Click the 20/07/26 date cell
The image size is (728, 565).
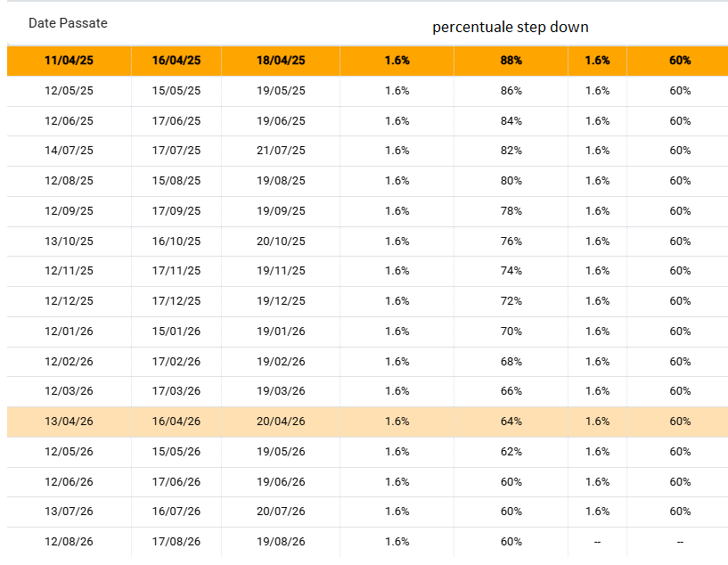[281, 512]
